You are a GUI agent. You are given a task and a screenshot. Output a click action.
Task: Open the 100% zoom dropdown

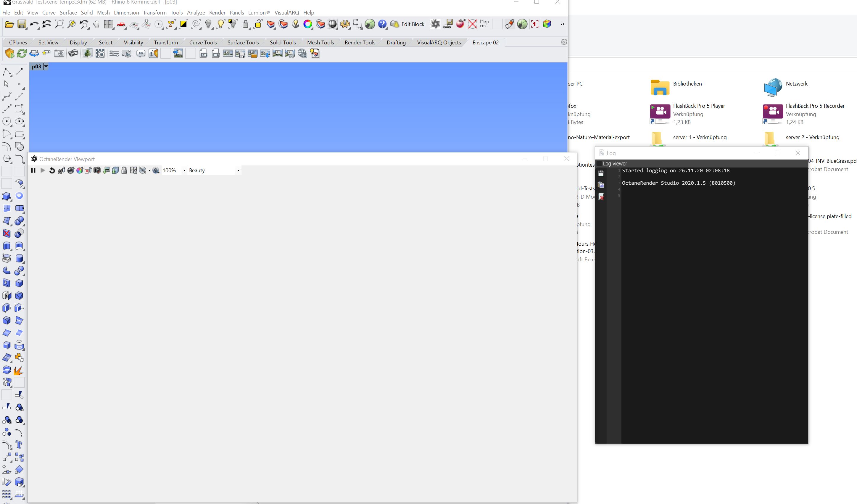point(184,170)
